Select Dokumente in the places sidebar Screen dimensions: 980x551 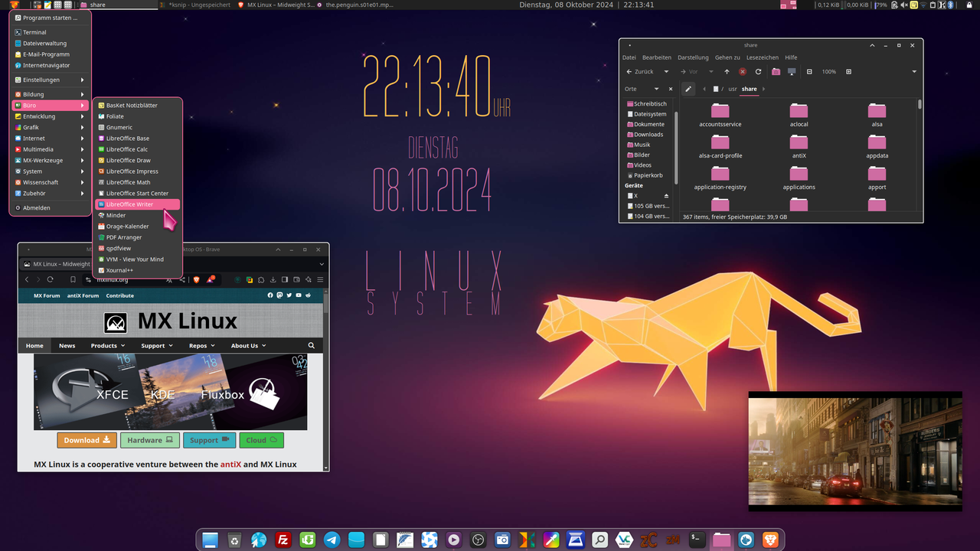click(648, 124)
